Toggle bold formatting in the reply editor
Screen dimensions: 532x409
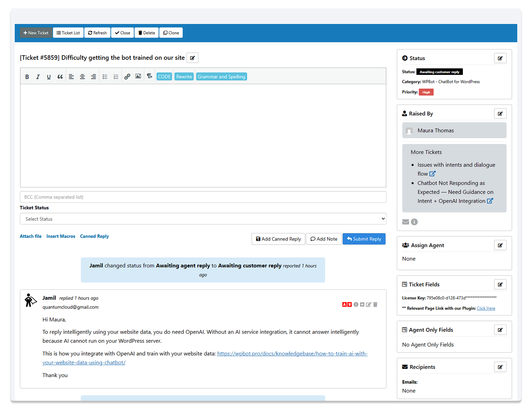pyautogui.click(x=27, y=76)
